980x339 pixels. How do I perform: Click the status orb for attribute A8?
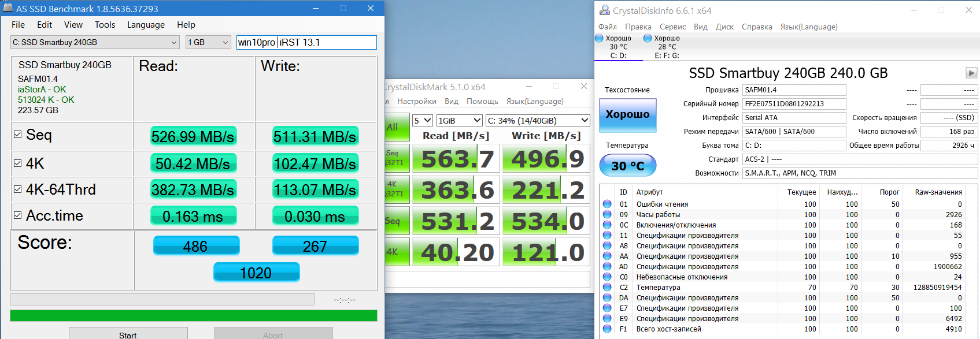tap(607, 245)
